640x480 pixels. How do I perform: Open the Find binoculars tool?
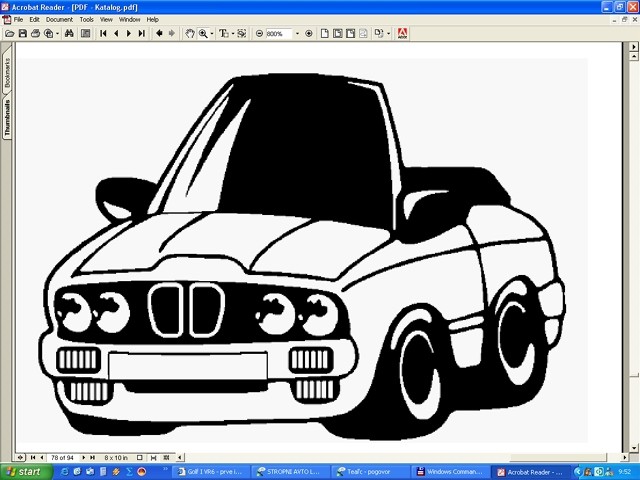click(69, 33)
